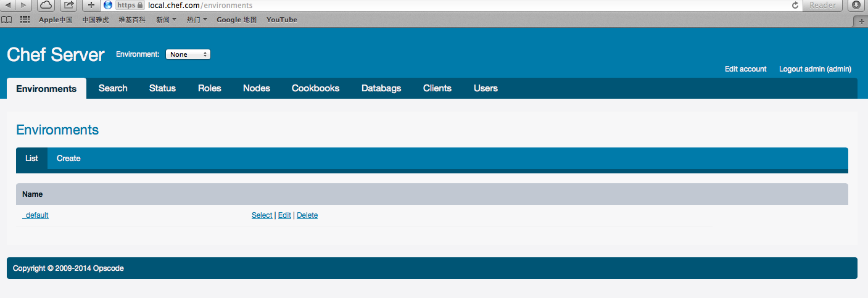Reload the page with the refresh icon
868x298 pixels.
tap(795, 5)
